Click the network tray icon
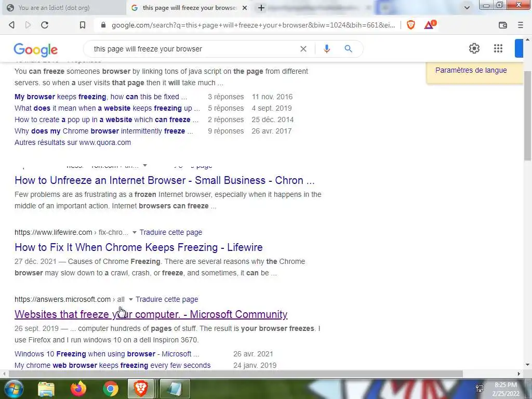This screenshot has width=532, height=399. (480, 389)
